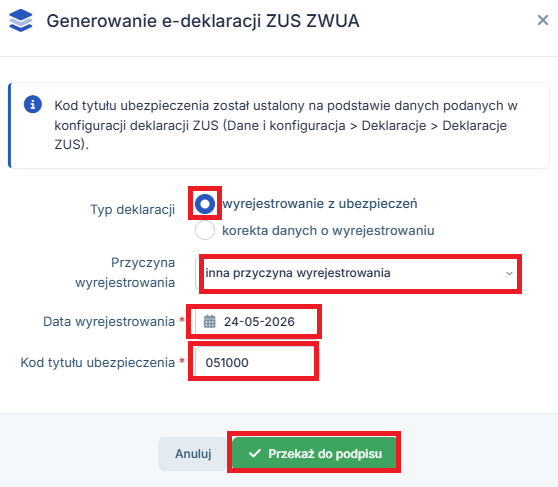Viewport: 558px width, 487px height.
Task: Click the stacked layers logo icon
Action: (21, 21)
